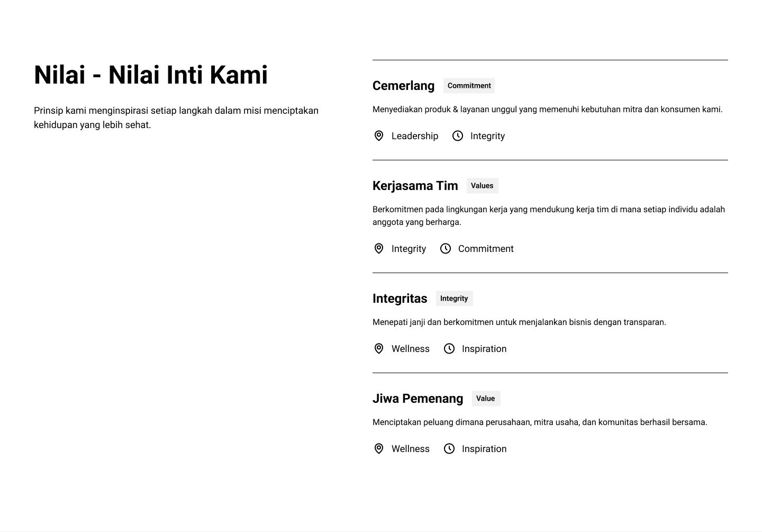
Task: Click the Nilai - Nilai Inti Kami title
Action: 151,75
